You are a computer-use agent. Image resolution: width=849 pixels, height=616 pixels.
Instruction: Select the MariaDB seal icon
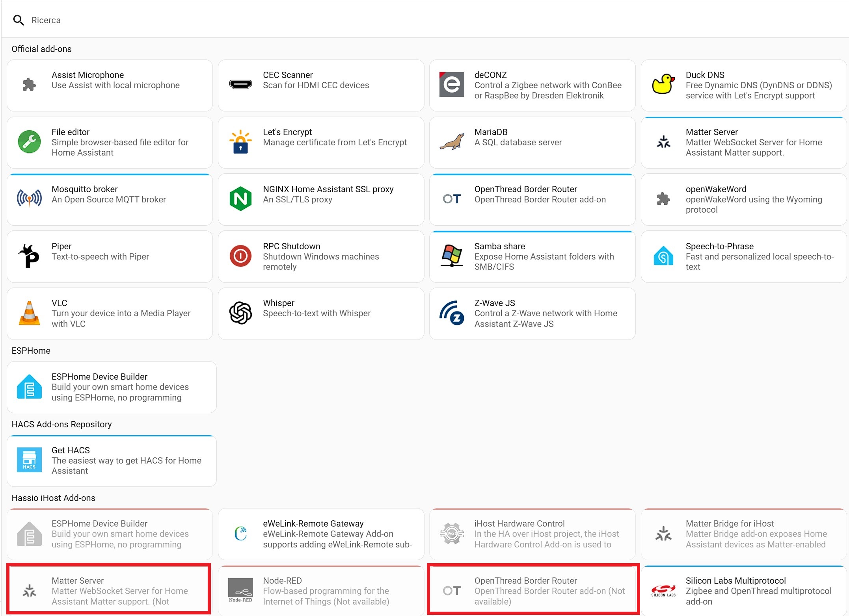pos(452,142)
